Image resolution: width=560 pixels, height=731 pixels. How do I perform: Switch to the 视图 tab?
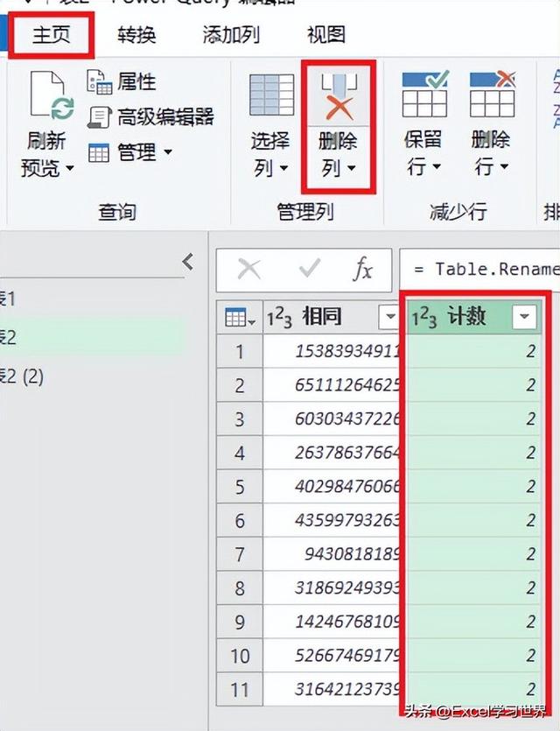pos(326,35)
